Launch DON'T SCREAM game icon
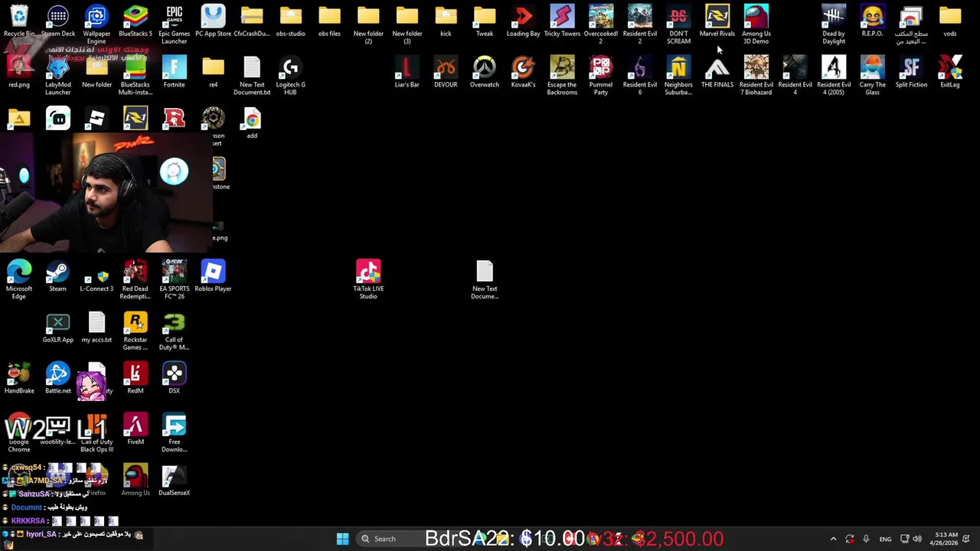 (x=678, y=24)
